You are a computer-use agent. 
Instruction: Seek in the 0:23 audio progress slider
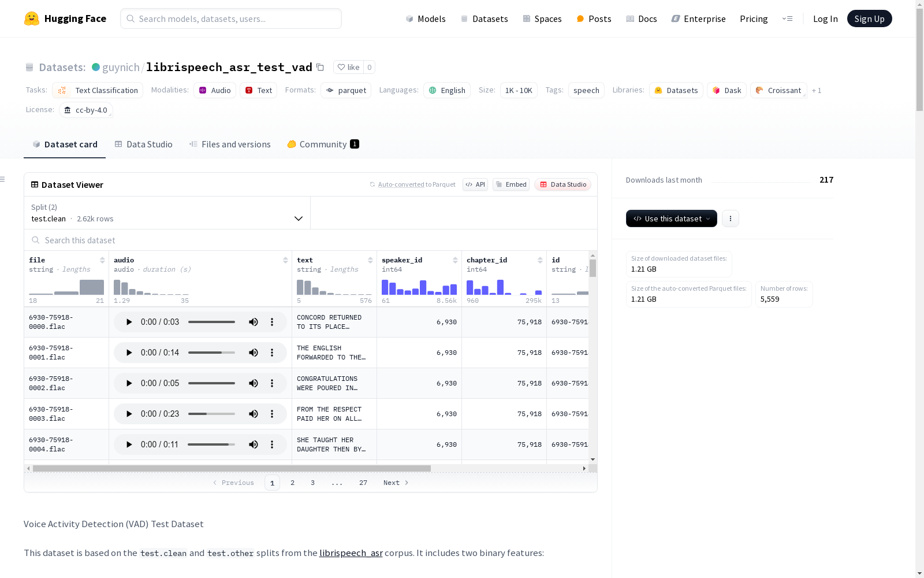point(211,414)
